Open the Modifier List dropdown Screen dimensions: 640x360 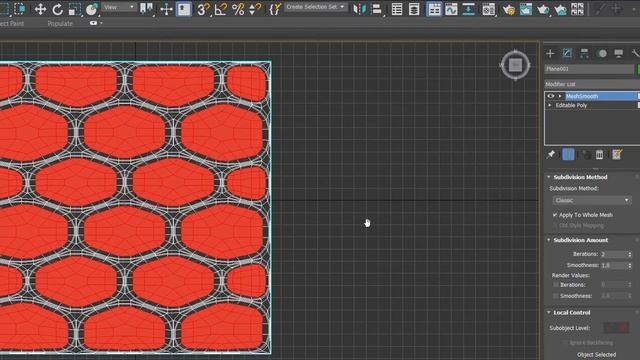[592, 84]
